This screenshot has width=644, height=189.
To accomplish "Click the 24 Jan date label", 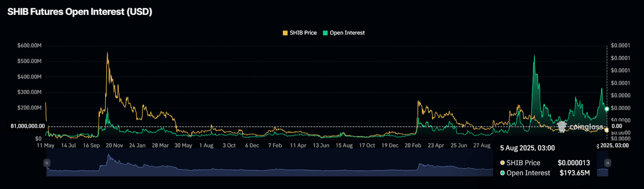I will 137,146.
